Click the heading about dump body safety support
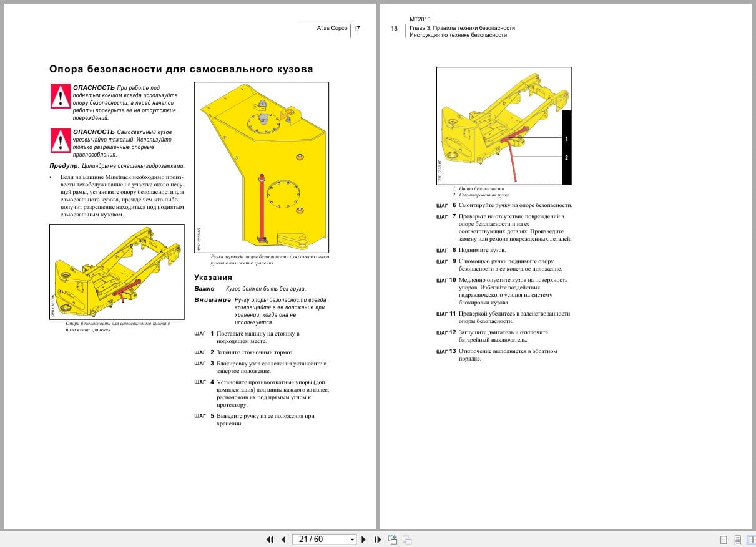Image resolution: width=756 pixels, height=547 pixels. point(181,69)
